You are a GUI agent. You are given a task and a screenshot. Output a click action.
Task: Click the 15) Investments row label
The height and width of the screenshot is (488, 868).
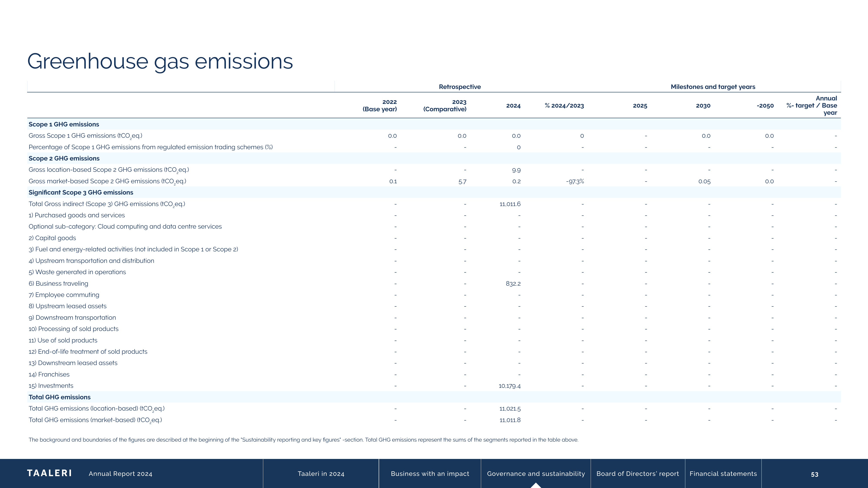point(51,386)
